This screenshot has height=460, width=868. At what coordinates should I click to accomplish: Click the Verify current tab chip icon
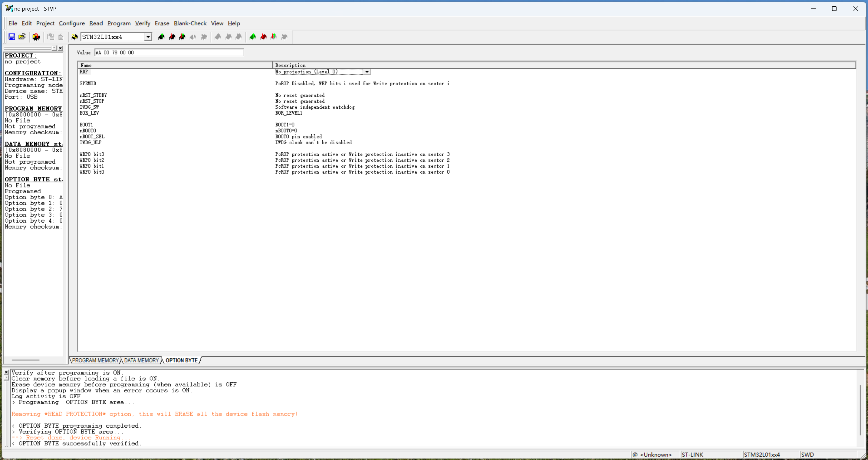(182, 37)
